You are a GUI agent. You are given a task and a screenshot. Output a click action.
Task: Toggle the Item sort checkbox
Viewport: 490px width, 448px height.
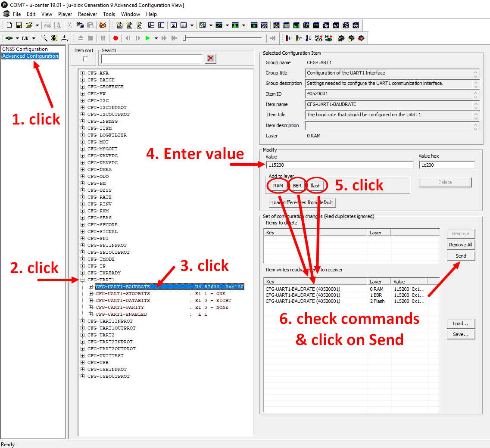pos(85,59)
